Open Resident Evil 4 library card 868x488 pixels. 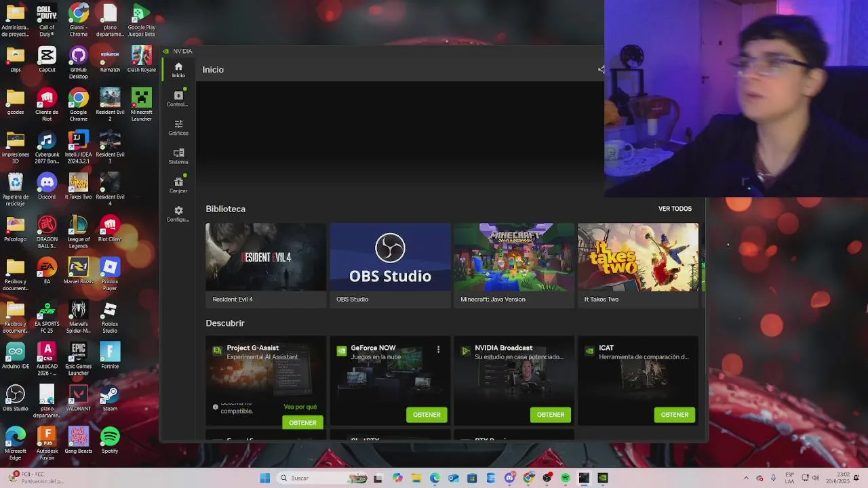coord(266,265)
